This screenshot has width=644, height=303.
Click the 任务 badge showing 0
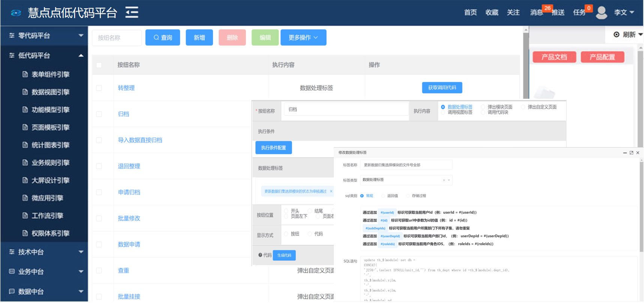tap(588, 8)
